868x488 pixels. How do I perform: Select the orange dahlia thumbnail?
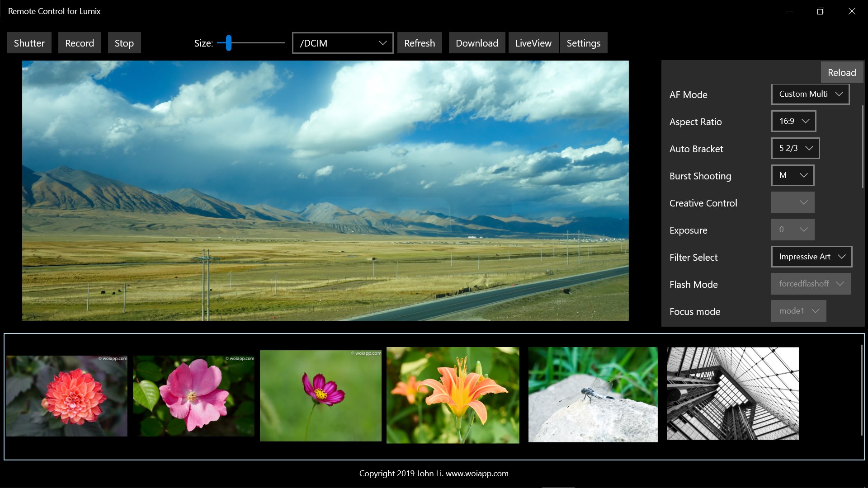point(66,395)
